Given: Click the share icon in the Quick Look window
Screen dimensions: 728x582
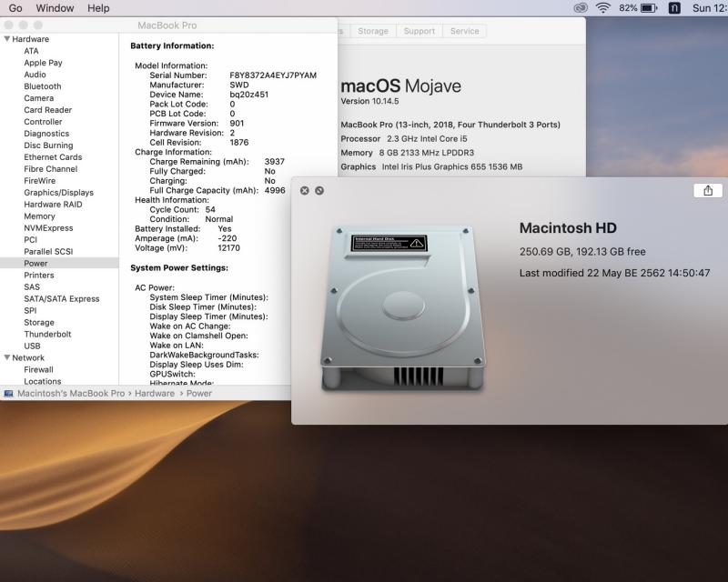Looking at the screenshot, I should 708,190.
